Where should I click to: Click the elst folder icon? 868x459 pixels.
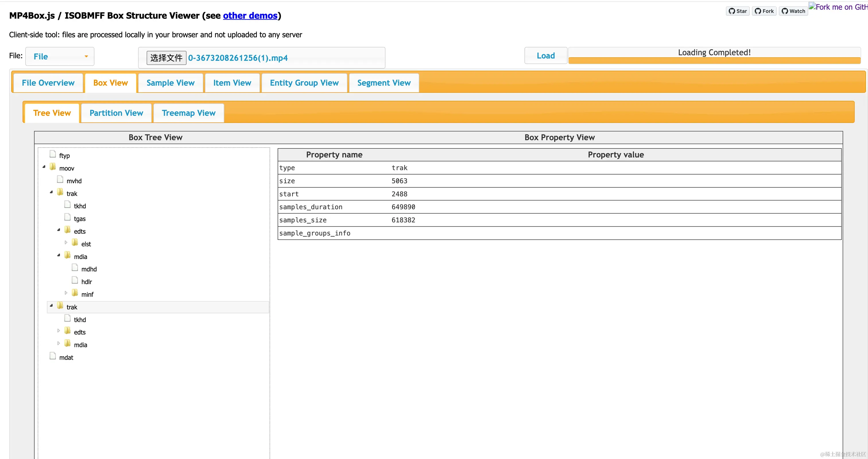click(75, 243)
